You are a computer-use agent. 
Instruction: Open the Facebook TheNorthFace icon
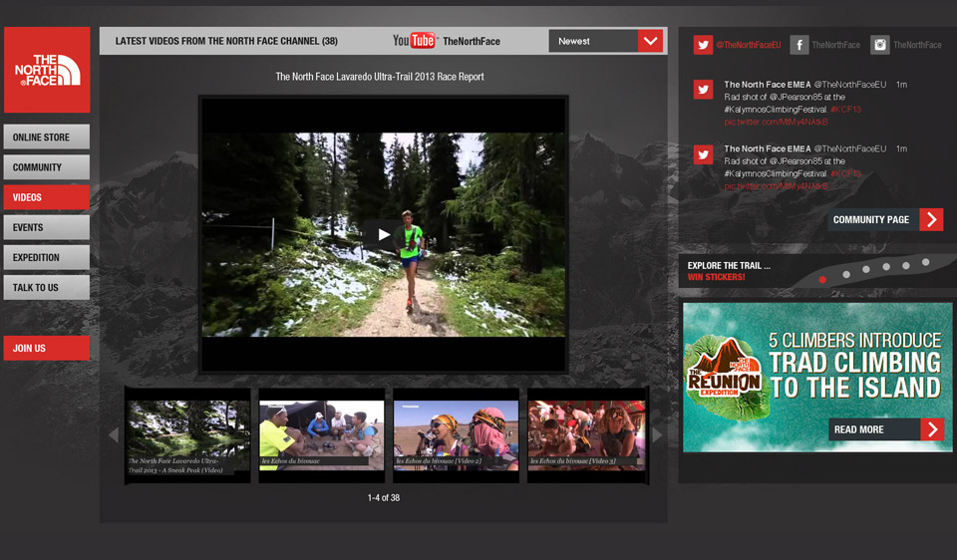click(x=798, y=45)
